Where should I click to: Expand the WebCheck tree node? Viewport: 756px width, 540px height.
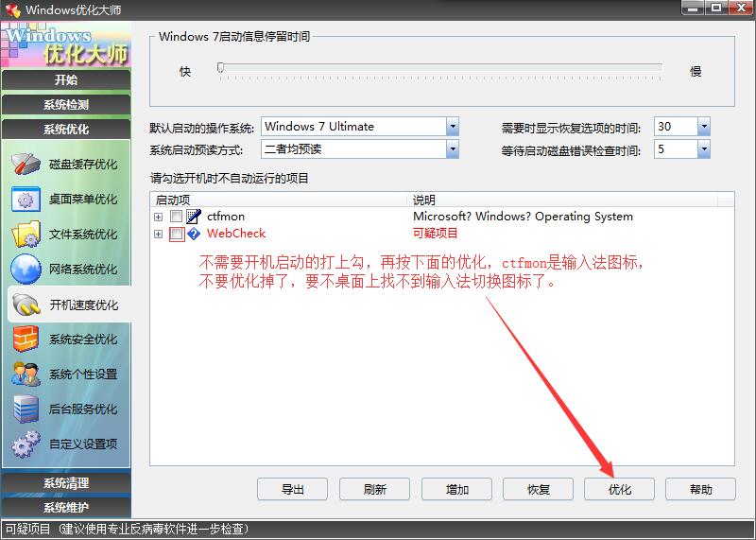158,234
